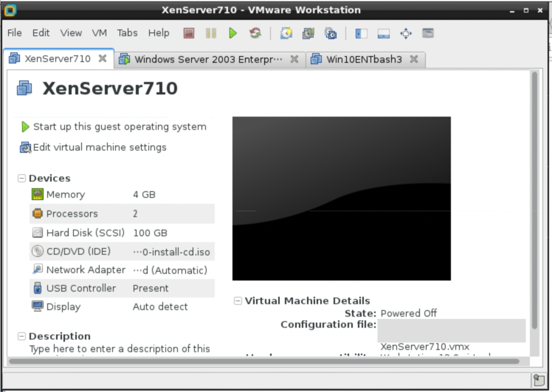This screenshot has height=392, width=552.
Task: Open the Help menu
Action: 158,33
